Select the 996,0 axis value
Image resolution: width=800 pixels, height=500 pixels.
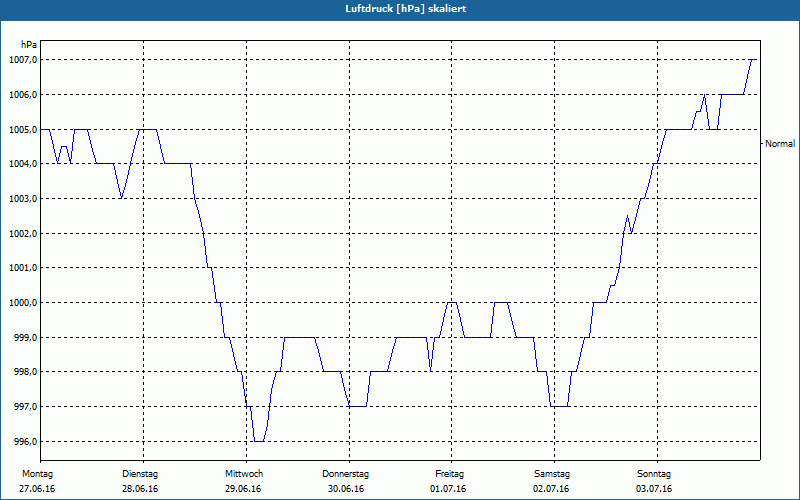[25, 441]
